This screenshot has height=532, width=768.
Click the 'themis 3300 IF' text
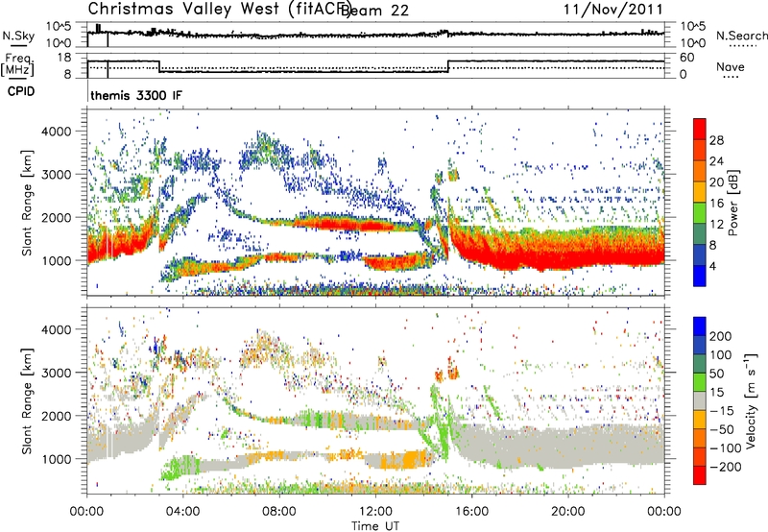coord(136,95)
